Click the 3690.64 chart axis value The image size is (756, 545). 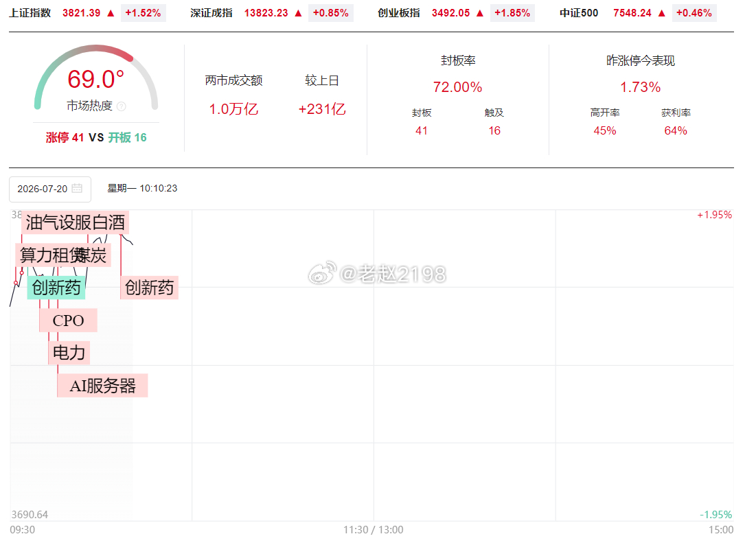[30, 515]
